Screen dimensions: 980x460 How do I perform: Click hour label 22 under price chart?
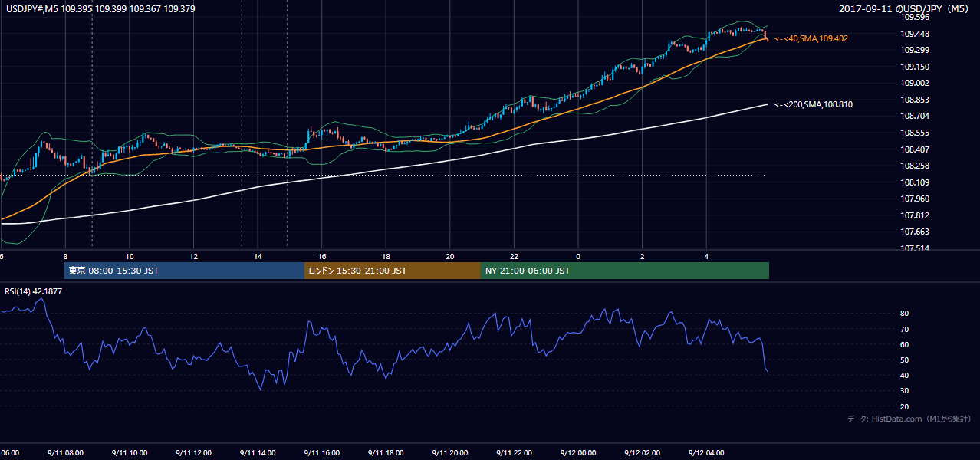(515, 257)
